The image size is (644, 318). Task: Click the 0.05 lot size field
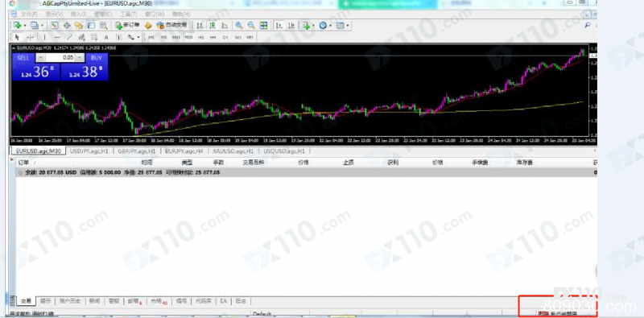pyautogui.click(x=65, y=58)
